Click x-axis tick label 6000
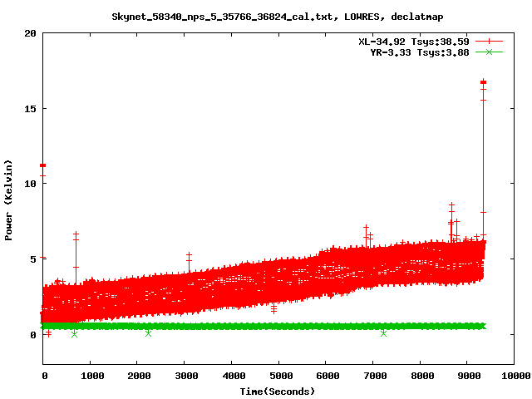 pyautogui.click(x=328, y=376)
